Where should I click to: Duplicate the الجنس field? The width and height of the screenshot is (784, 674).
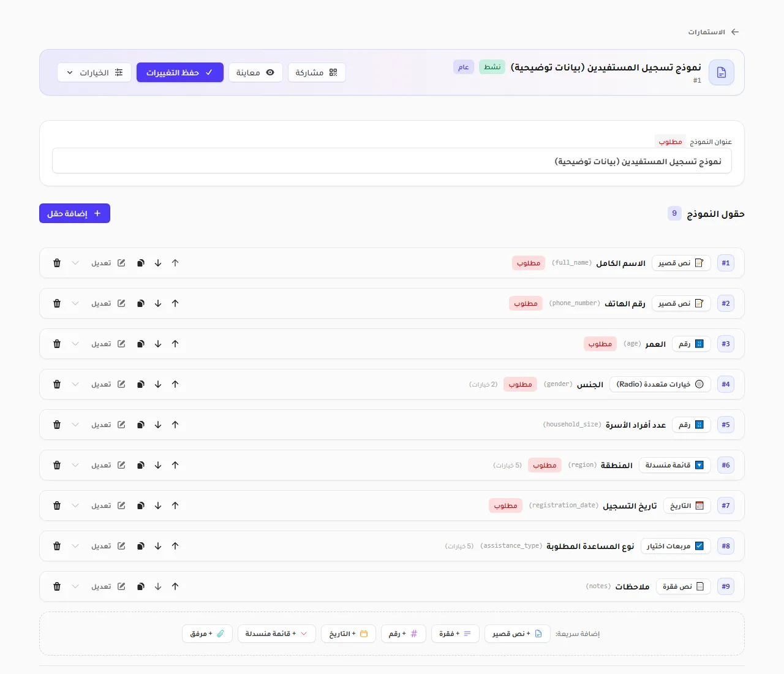(141, 384)
